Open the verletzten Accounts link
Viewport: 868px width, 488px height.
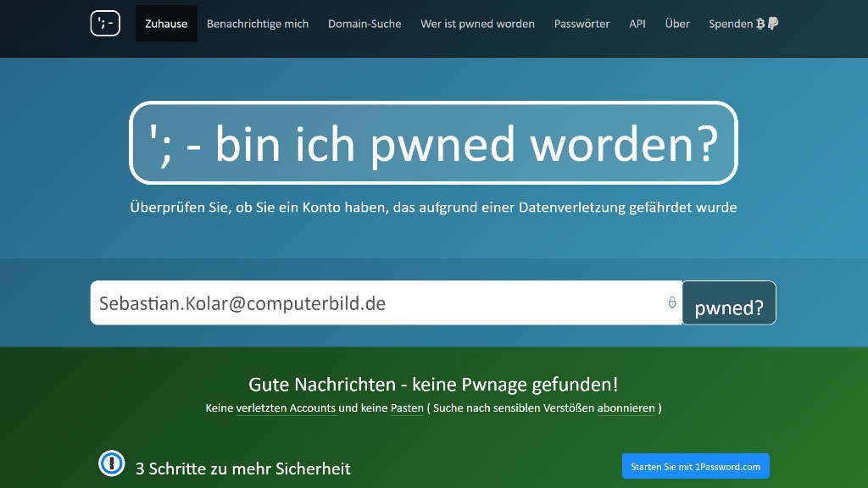coord(286,408)
